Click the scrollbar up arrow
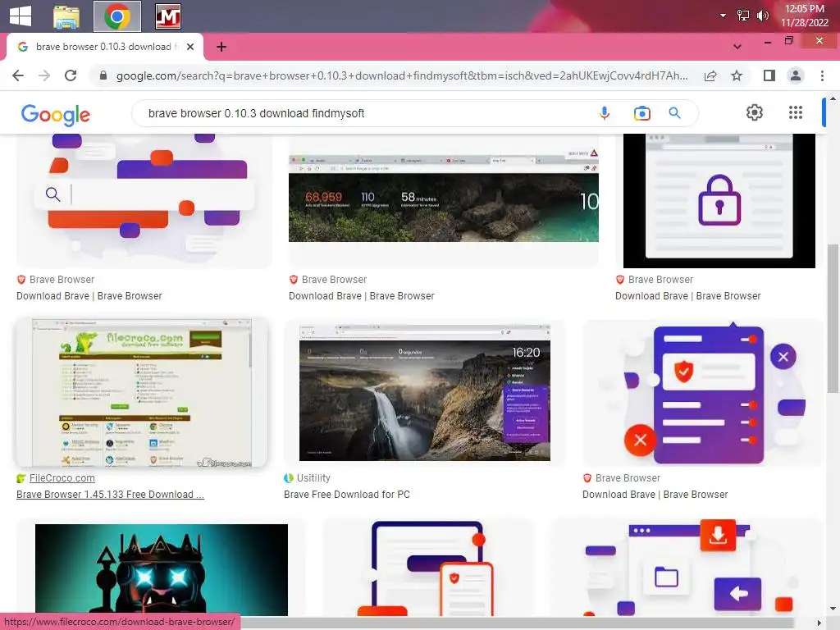Screen dimensions: 840x630 (833, 99)
